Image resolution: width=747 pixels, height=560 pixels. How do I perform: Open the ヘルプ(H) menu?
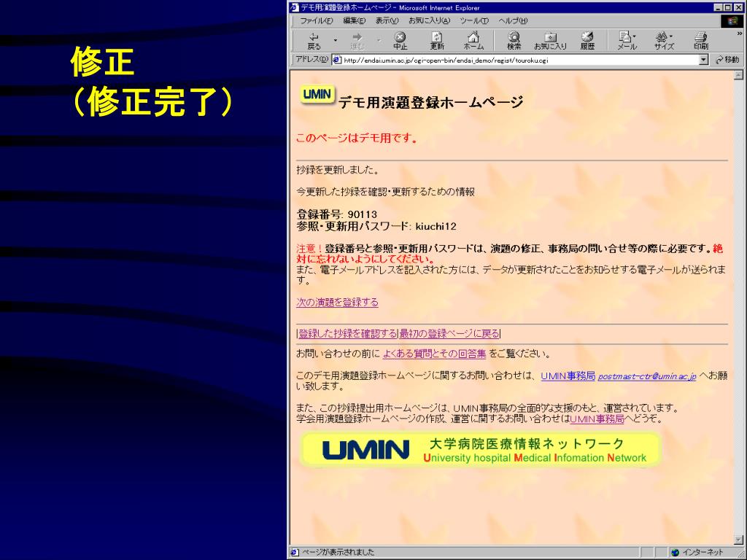[513, 21]
